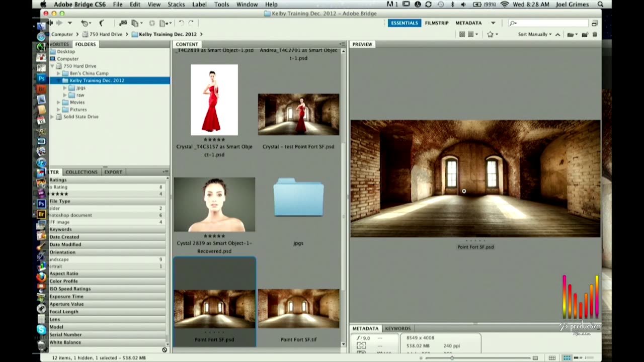Filter by Portrait orientation

tap(107, 266)
